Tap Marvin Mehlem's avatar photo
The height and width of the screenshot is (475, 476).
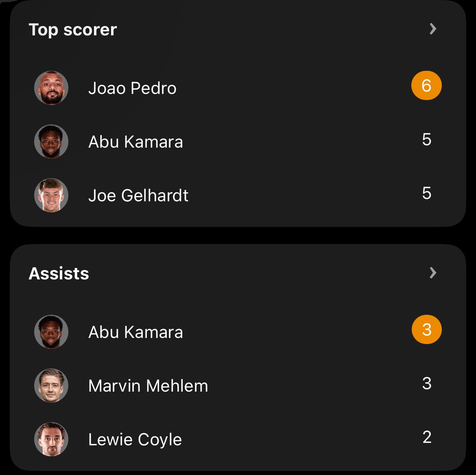(51, 386)
